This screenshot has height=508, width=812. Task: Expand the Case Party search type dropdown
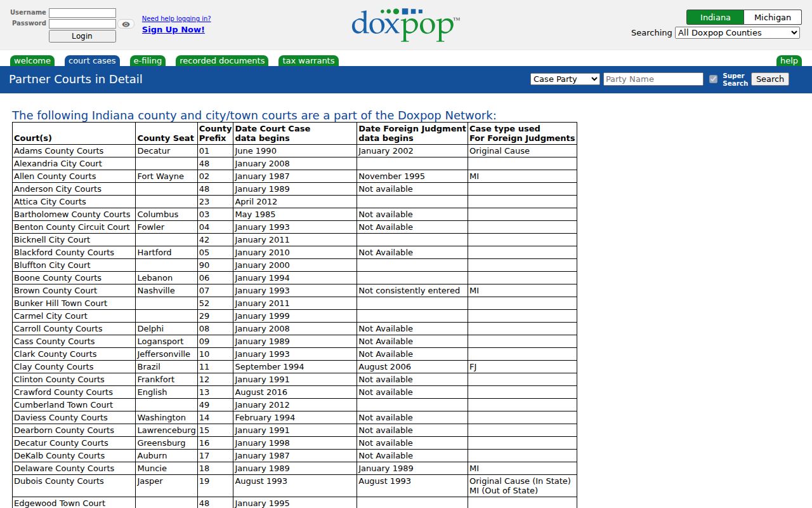point(565,79)
